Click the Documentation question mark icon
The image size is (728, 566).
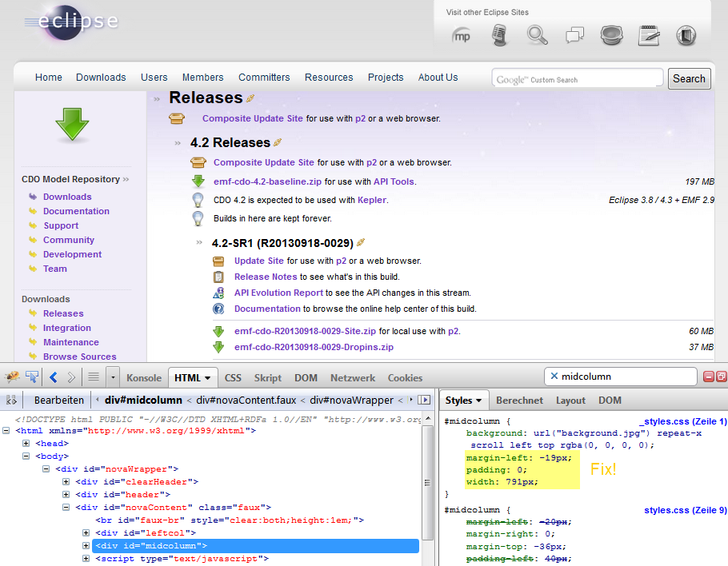[218, 309]
